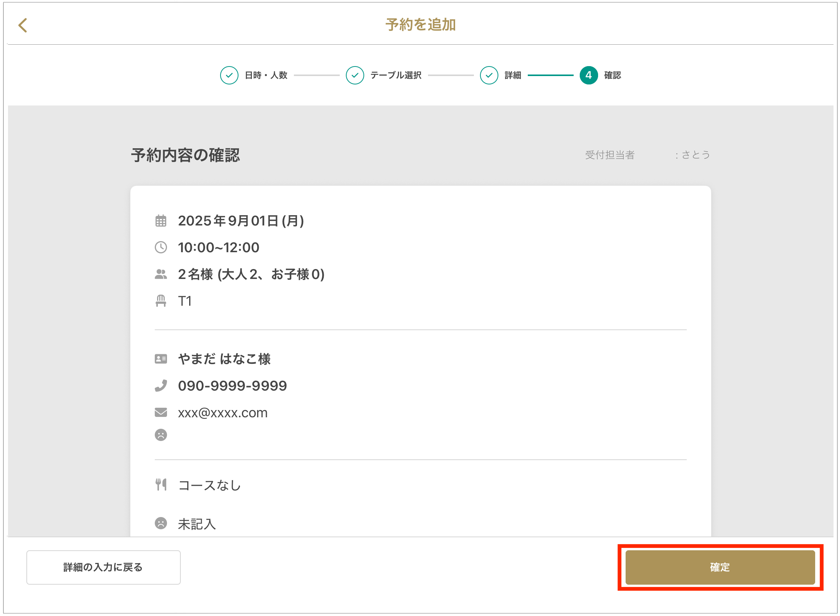Select step 4 確認 circle
Image resolution: width=840 pixels, height=616 pixels.
pyautogui.click(x=589, y=75)
